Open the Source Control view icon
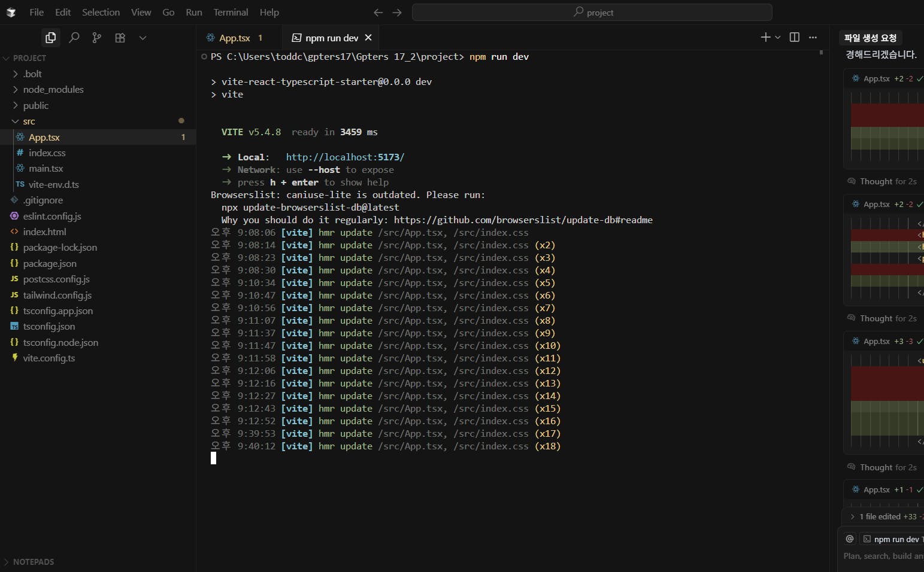Screen dimensions: 924x572 point(96,38)
